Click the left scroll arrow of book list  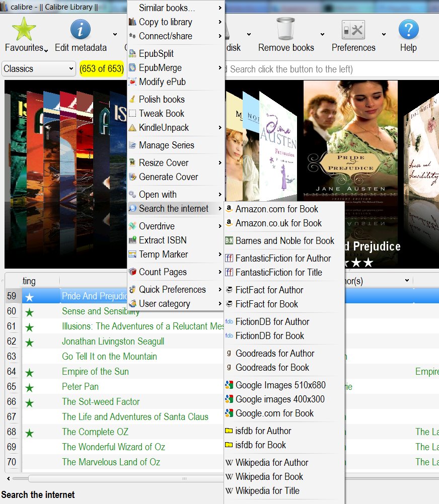(x=9, y=479)
